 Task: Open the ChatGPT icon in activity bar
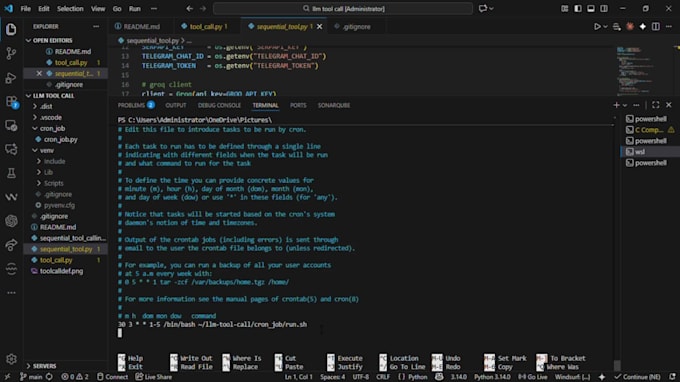[x=11, y=221]
